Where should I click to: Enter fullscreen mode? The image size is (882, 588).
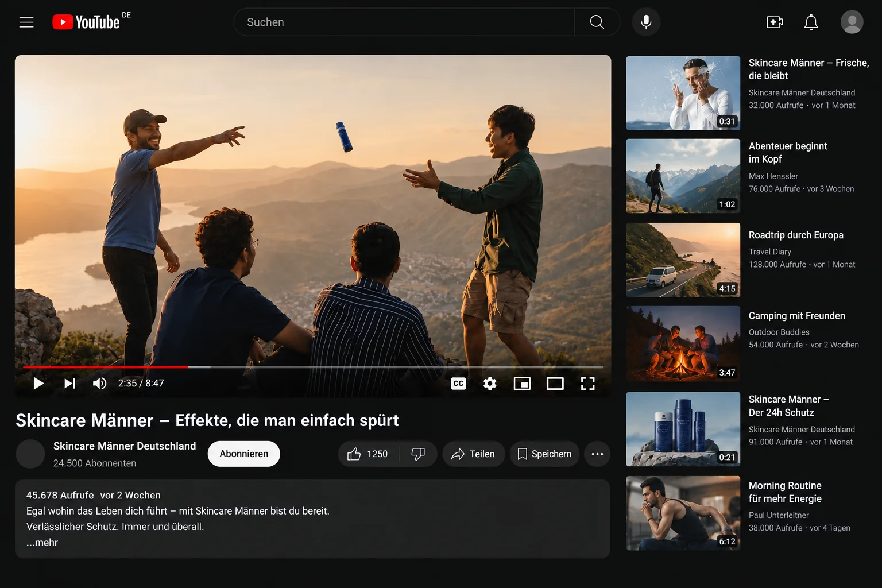[587, 383]
